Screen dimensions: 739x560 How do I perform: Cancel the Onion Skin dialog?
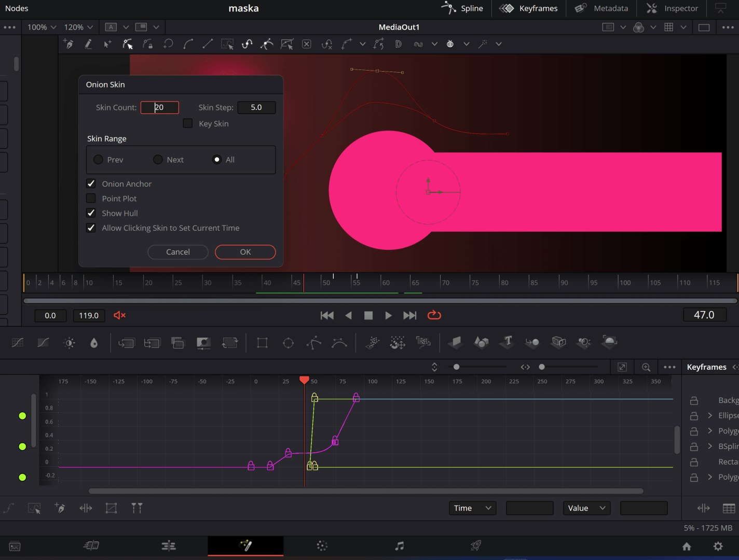pyautogui.click(x=178, y=252)
